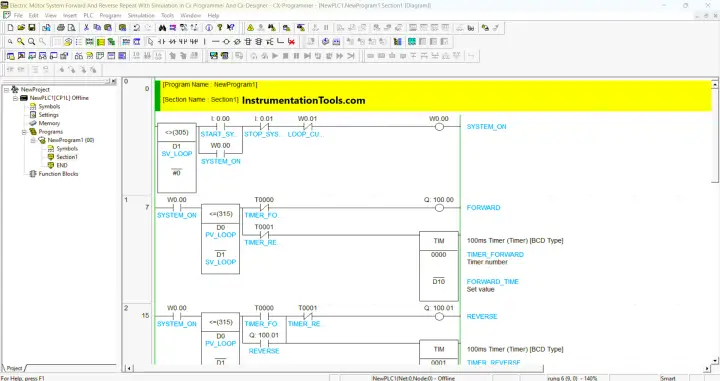Select Section1 in the project tree
This screenshot has width=720, height=381.
pos(67,157)
